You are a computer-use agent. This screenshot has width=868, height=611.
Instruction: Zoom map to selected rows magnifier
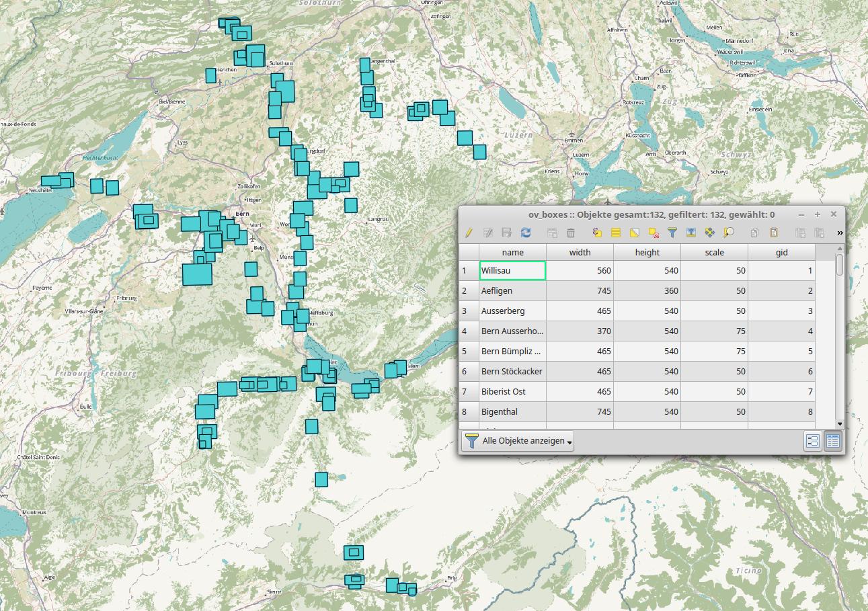(728, 233)
